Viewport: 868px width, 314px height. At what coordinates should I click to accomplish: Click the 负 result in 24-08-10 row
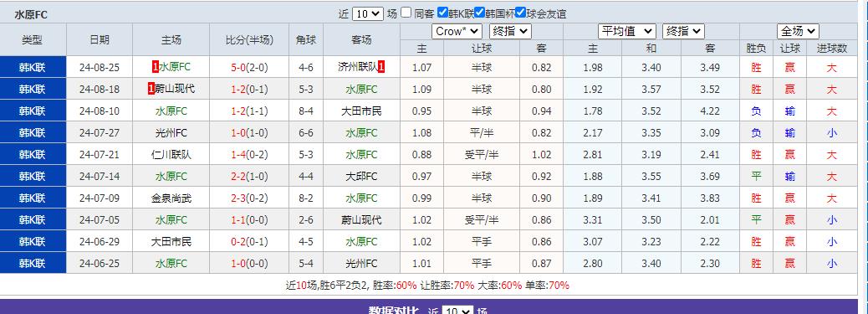coord(756,111)
